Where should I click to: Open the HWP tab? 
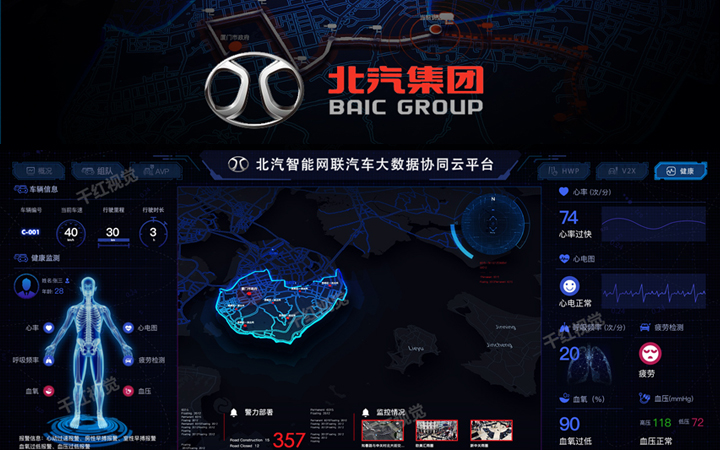tap(564, 171)
